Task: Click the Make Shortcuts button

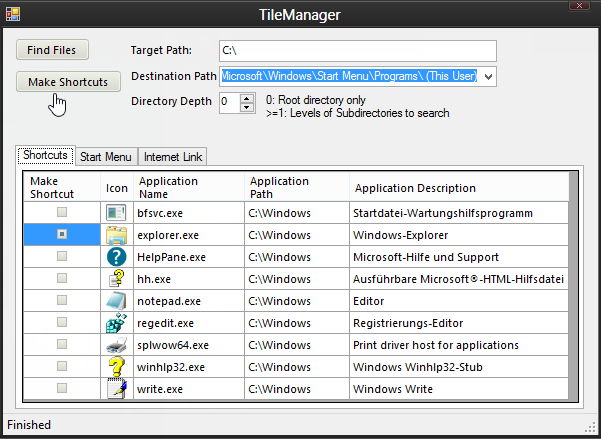Action: (68, 82)
